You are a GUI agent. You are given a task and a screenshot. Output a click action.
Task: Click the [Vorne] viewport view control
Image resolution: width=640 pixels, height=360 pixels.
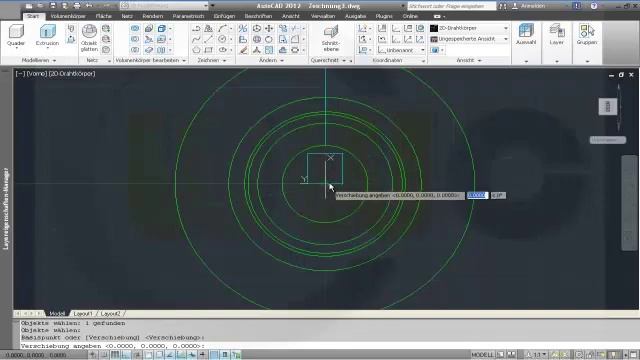[x=37, y=74]
